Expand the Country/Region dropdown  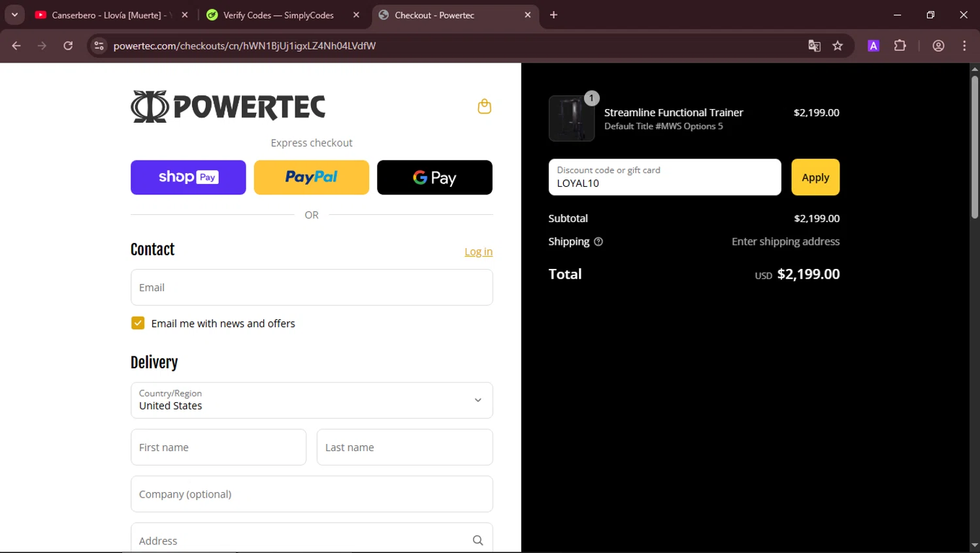click(x=312, y=400)
